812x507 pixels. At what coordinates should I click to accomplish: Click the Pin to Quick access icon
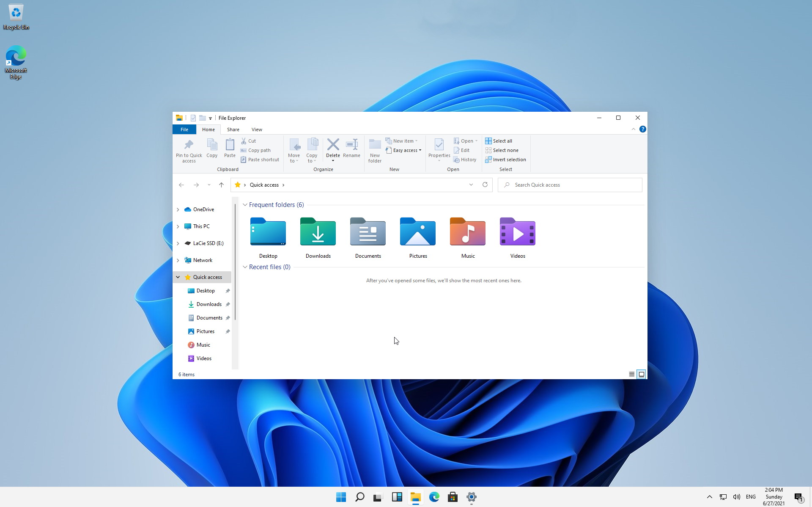[189, 145]
